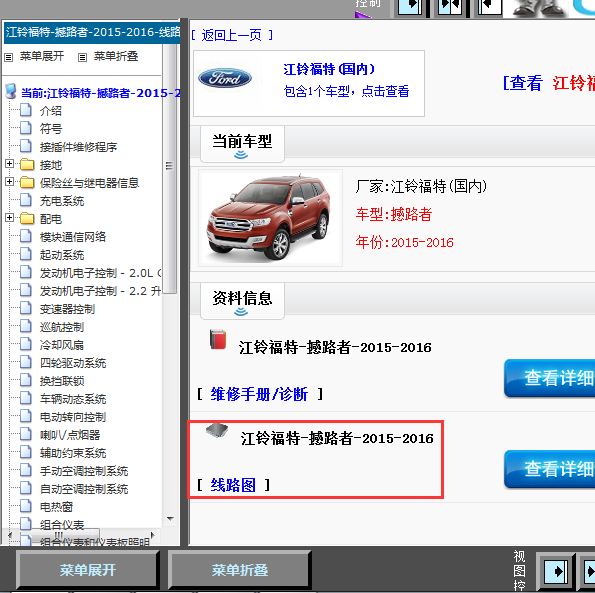Screen dimensions: 595x593
Task: Open the 喇叭/点烟器 tree item
Action: click(x=70, y=435)
